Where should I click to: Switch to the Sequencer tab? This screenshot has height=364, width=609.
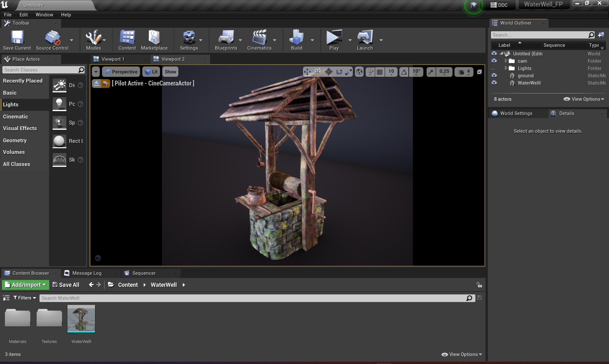tap(144, 273)
